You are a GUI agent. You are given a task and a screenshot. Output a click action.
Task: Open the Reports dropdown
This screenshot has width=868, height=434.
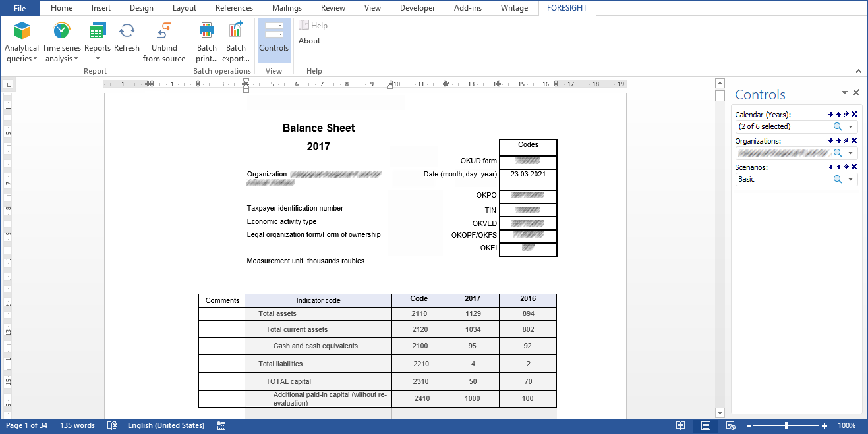click(x=98, y=42)
